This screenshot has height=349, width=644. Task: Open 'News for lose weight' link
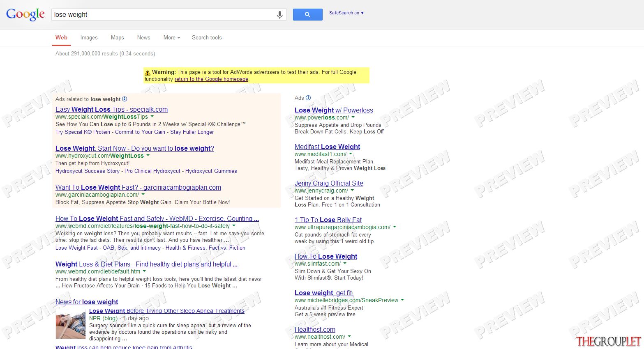pos(87,302)
